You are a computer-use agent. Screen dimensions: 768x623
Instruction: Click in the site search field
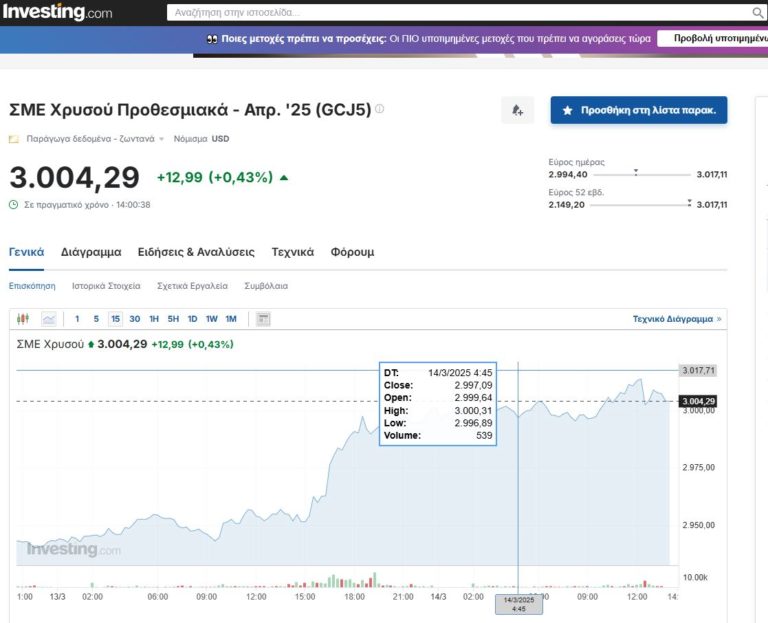[460, 13]
